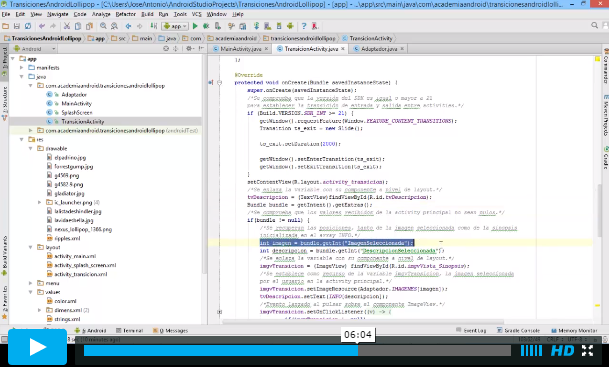The height and width of the screenshot is (367, 609).
Task: Open Android Device Monitor icon
Action: (x=290, y=26)
